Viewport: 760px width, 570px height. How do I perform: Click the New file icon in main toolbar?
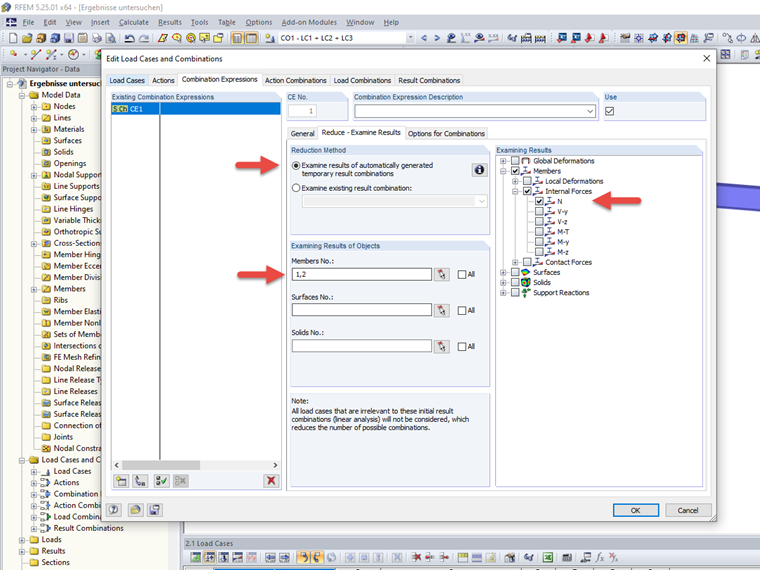coord(13,38)
